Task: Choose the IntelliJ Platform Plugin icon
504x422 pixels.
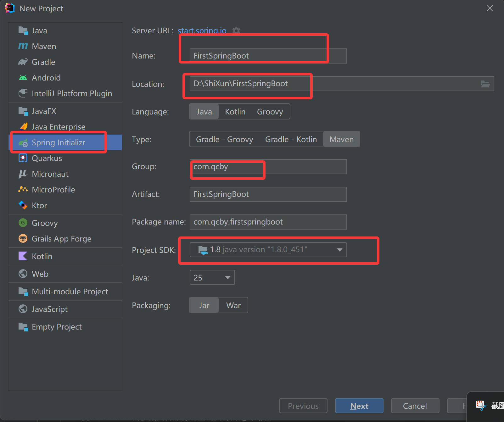Action: pyautogui.click(x=23, y=93)
